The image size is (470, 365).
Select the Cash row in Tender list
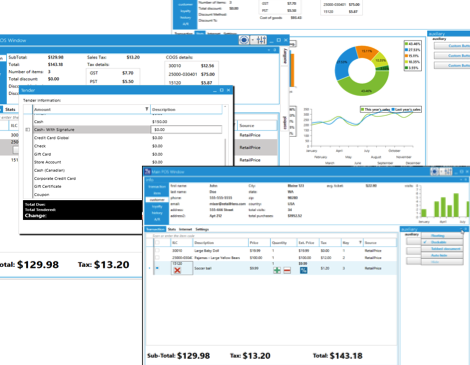(128, 122)
